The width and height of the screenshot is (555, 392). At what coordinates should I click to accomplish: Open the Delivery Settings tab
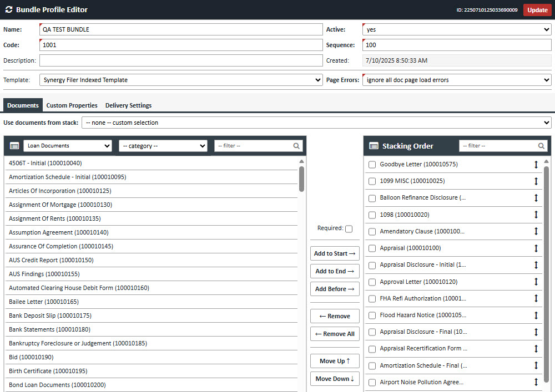(128, 105)
